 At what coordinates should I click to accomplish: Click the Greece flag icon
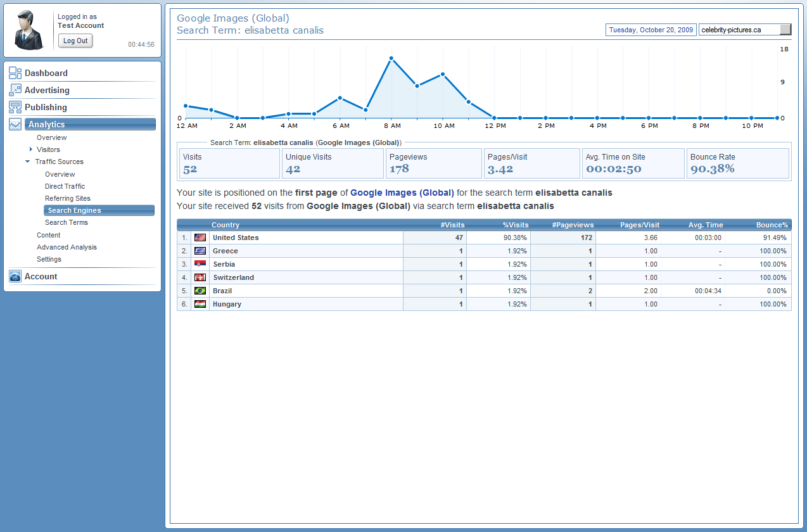(200, 251)
